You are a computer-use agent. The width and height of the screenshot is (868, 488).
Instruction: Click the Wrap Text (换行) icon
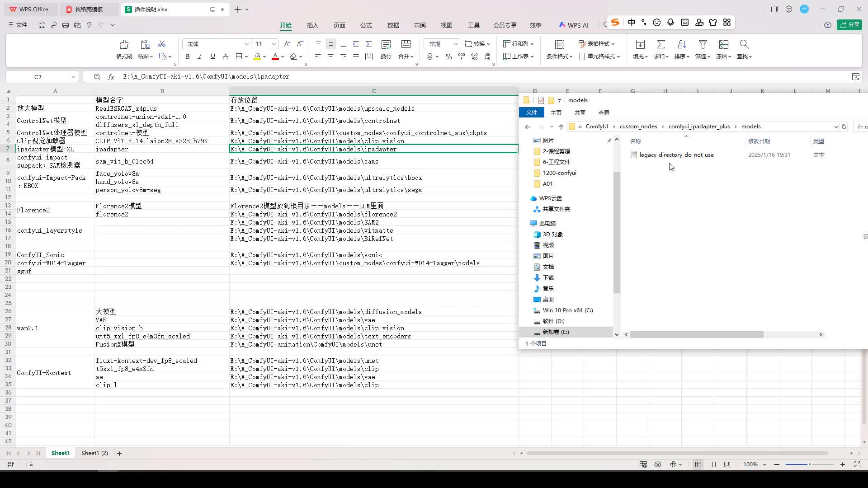[x=386, y=44]
